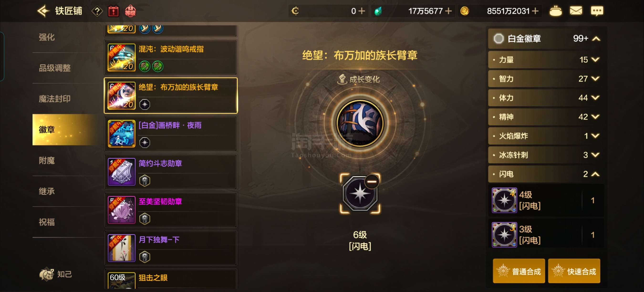The image size is (644, 292).
Task: Open the coin purse icon
Action: [x=556, y=11]
